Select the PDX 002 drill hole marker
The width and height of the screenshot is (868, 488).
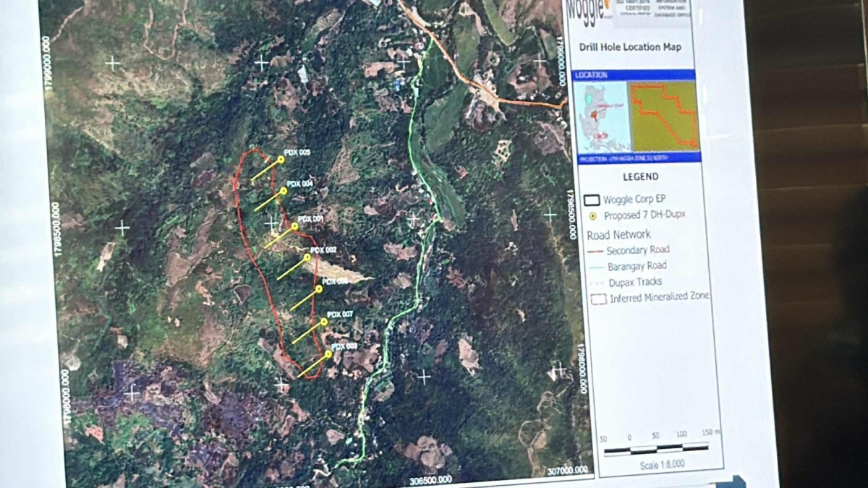point(307,257)
